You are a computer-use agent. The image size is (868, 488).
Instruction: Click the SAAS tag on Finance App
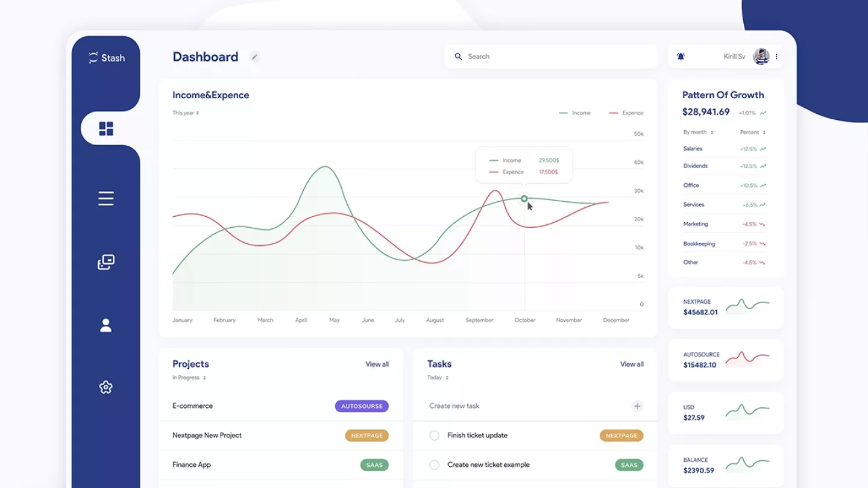374,465
